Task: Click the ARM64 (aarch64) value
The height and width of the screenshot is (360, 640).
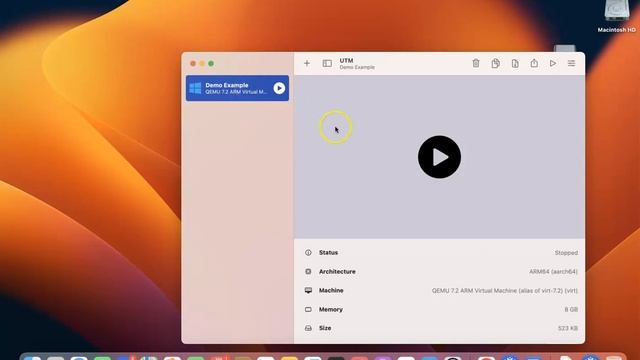Action: [x=553, y=271]
